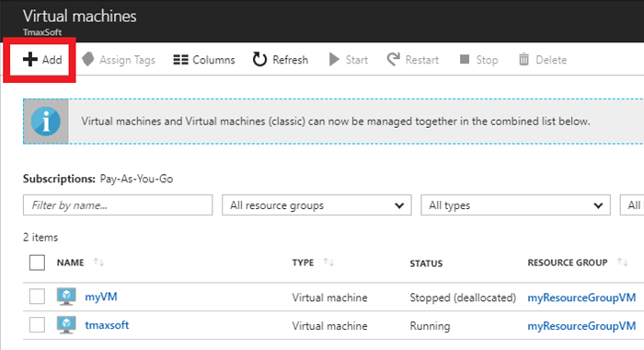Click the tmaxsoft virtual machine icon
This screenshot has width=644, height=350.
66,325
